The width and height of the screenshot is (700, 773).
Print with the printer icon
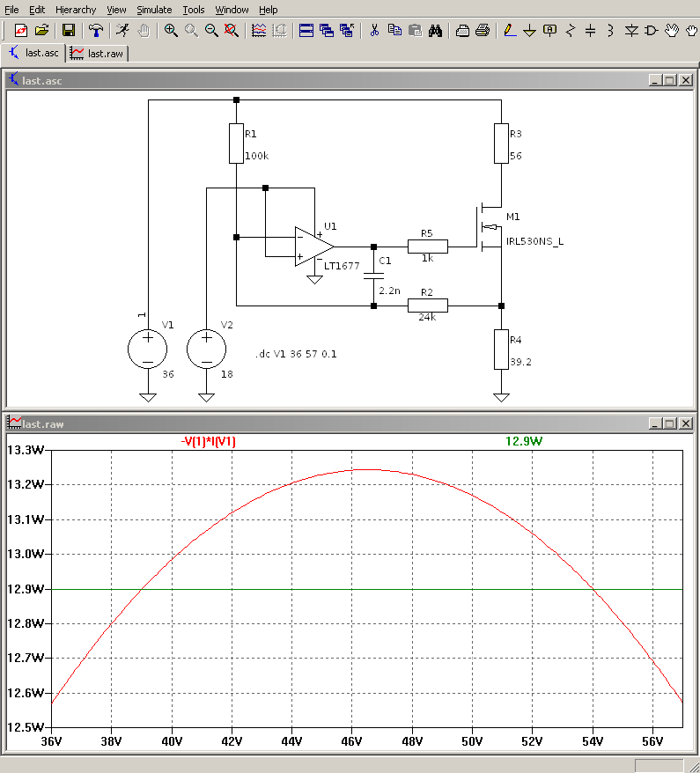pos(483,31)
